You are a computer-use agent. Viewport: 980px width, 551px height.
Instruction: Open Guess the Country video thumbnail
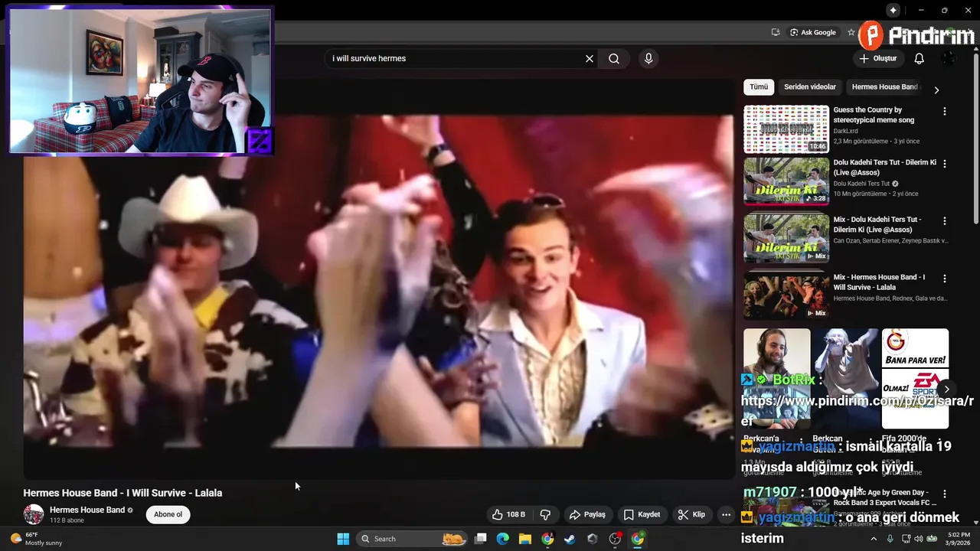tap(786, 129)
